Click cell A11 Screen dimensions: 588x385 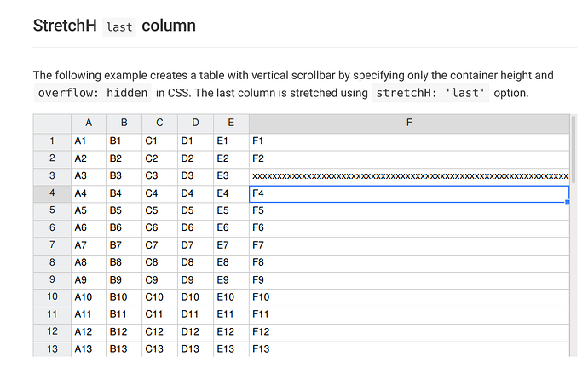(x=89, y=314)
